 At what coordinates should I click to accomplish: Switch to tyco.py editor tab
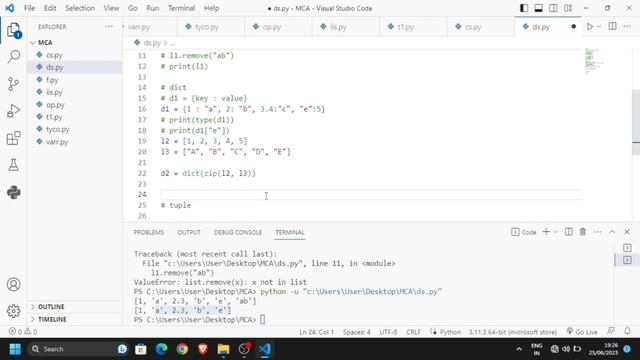tap(211, 27)
